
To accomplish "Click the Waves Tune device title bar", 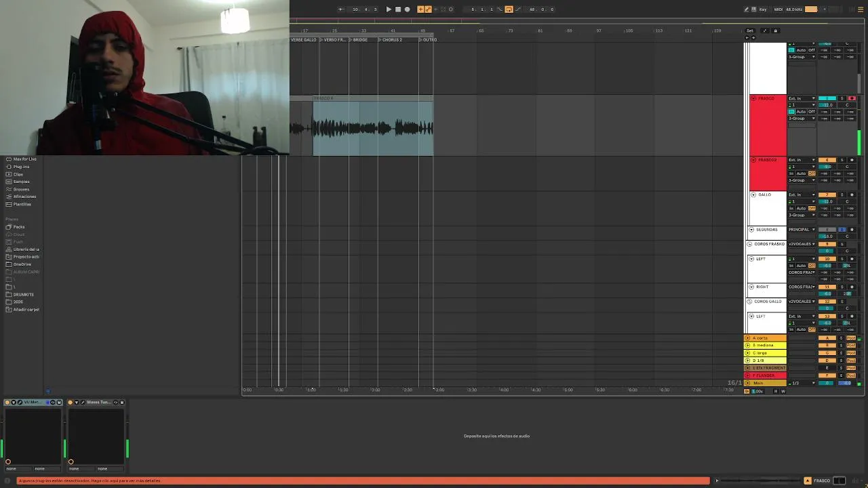I will [x=97, y=403].
